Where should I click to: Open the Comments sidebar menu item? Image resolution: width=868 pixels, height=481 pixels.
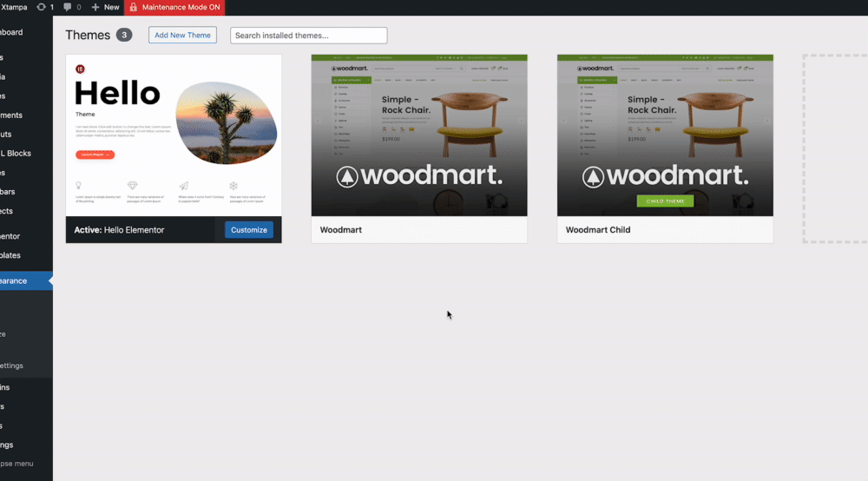point(11,115)
